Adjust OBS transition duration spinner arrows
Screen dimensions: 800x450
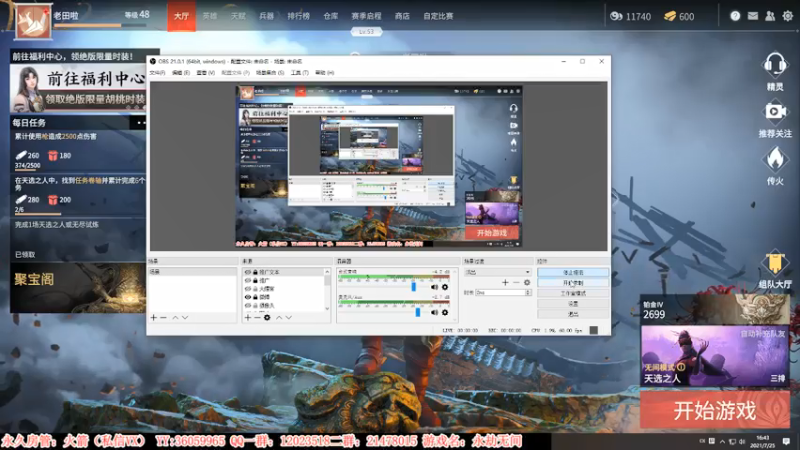coord(528,293)
